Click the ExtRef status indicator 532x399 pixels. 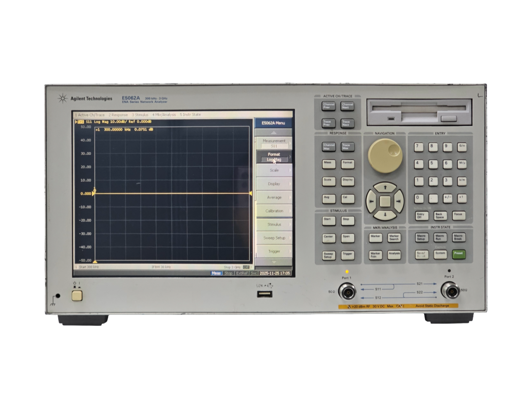click(x=242, y=273)
